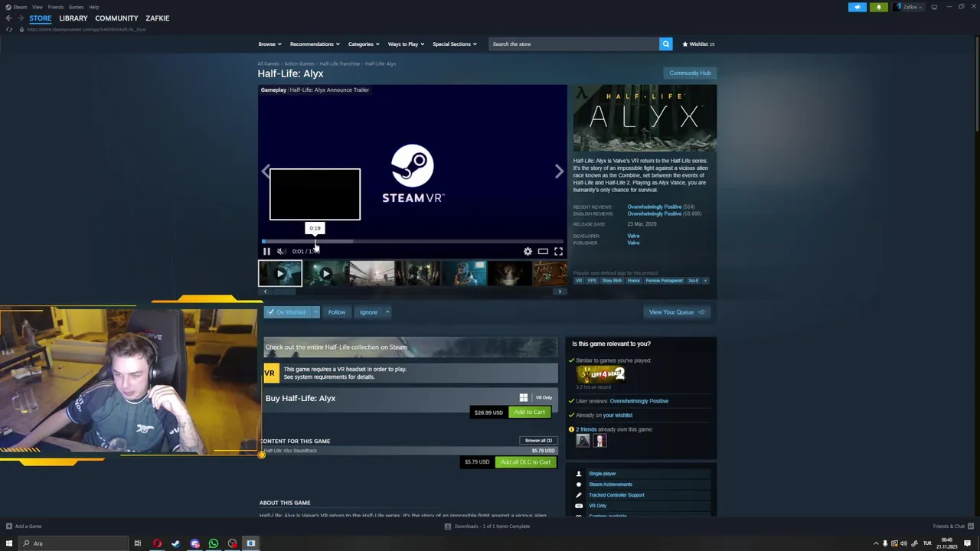Open Task View in the taskbar
This screenshot has height=551, width=980.
pyautogui.click(x=138, y=543)
